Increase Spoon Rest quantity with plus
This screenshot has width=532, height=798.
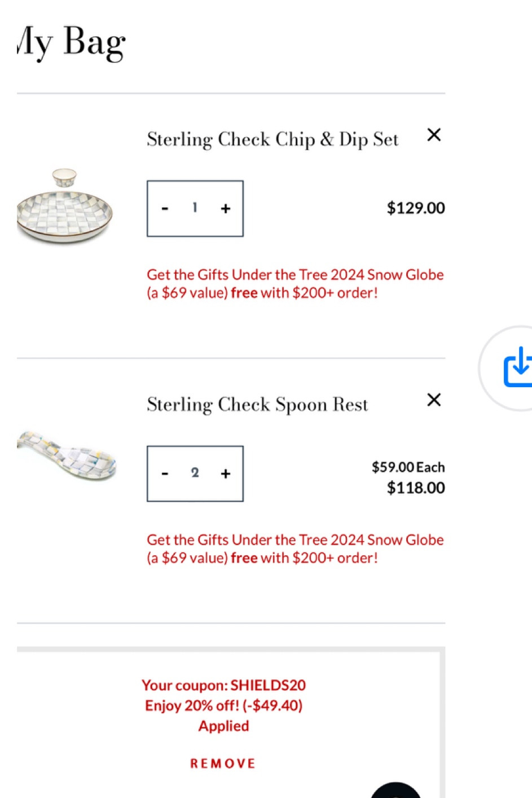click(225, 473)
